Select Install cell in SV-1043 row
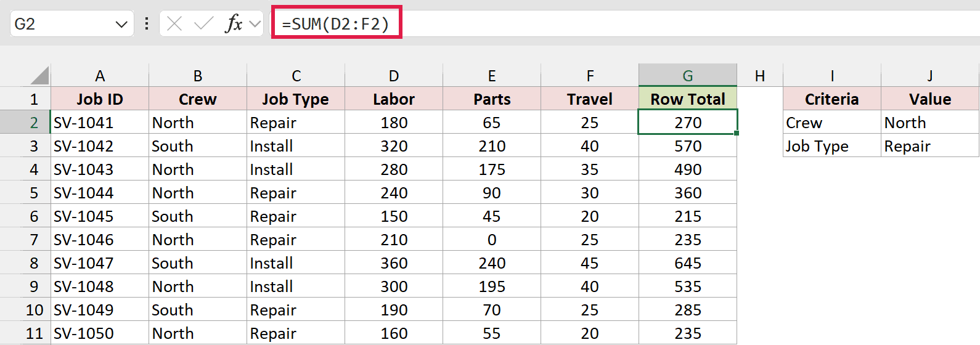Viewport: 980px width, 345px height. tap(296, 169)
